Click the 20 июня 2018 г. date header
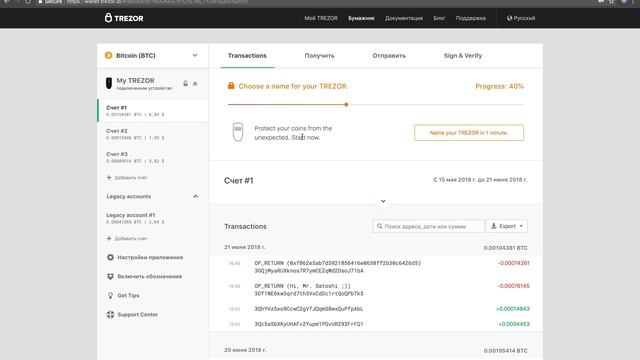The image size is (640, 360). pos(245,350)
